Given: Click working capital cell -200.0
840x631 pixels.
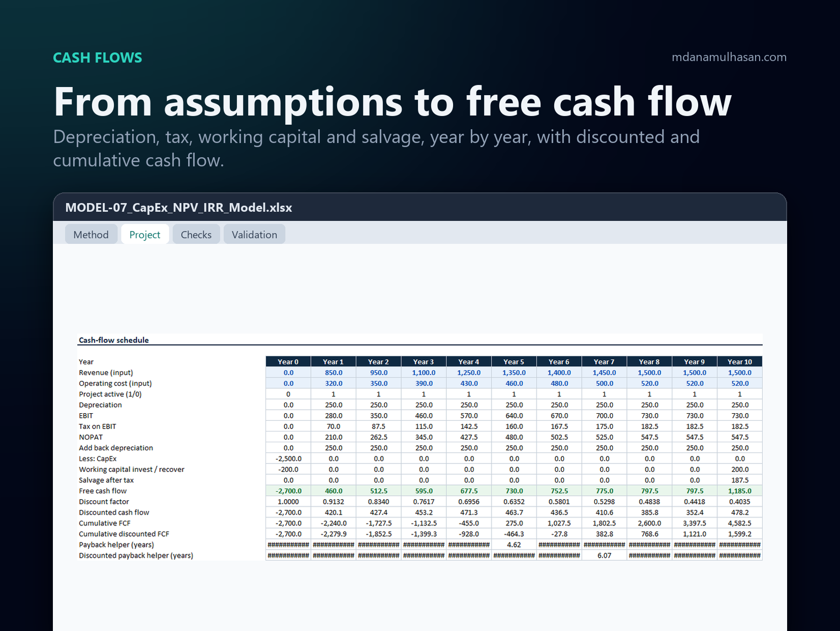Looking at the screenshot, I should coord(288,469).
